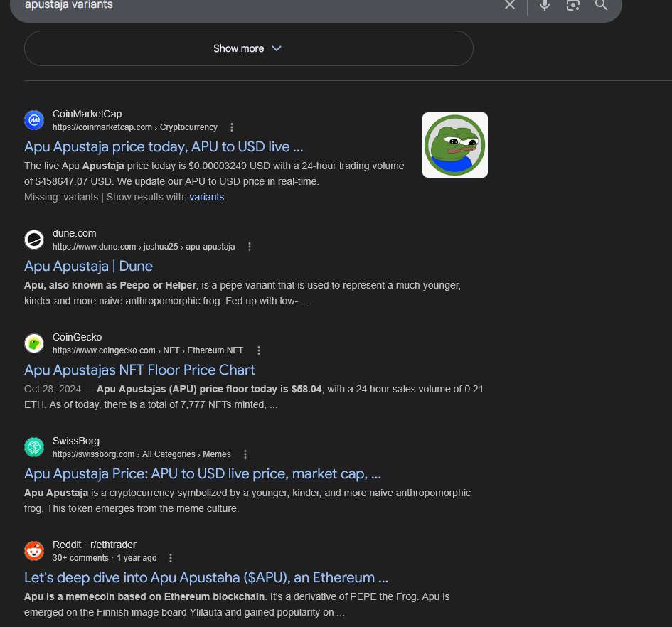The height and width of the screenshot is (627, 672).
Task: Open Apu Apustajas NFT Floor Price Chart
Action: click(x=139, y=370)
